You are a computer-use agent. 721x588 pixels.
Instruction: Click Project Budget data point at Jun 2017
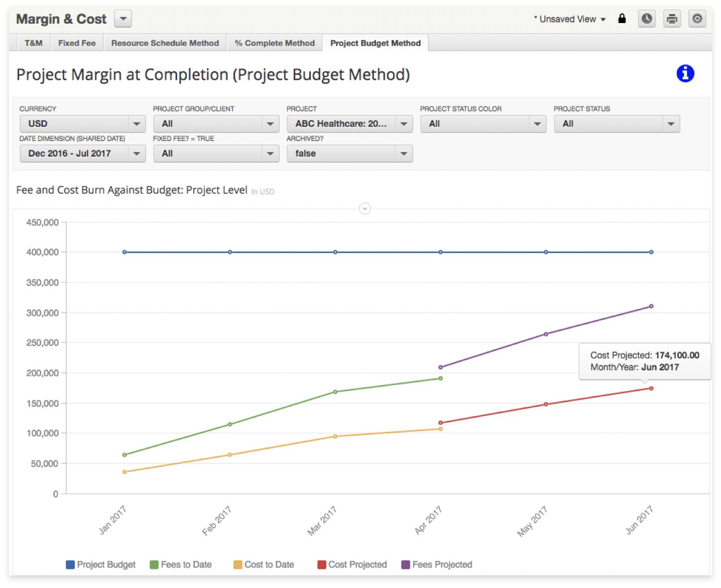651,252
